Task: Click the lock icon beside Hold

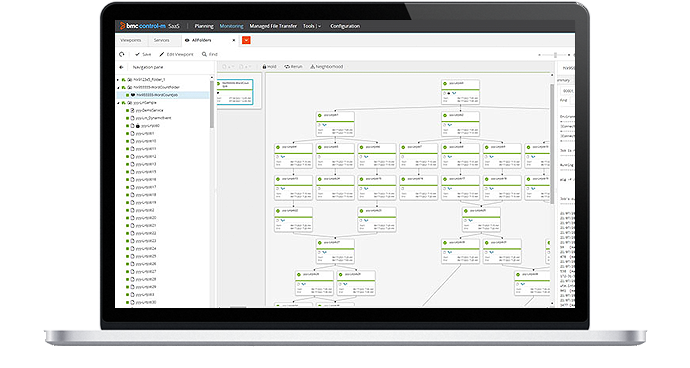Action: coord(264,66)
